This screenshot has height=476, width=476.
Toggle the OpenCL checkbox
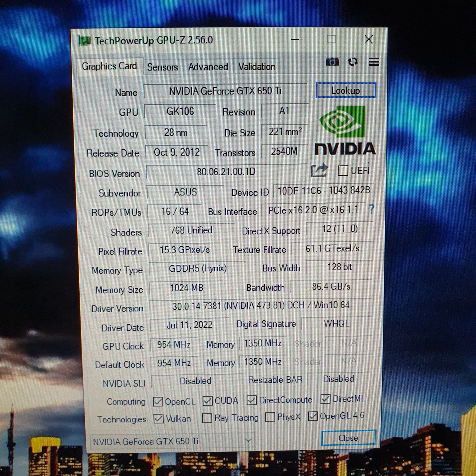(x=158, y=401)
